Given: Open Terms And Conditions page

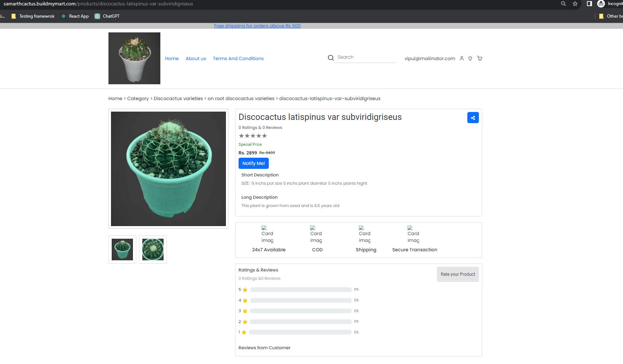Looking at the screenshot, I should (x=238, y=59).
